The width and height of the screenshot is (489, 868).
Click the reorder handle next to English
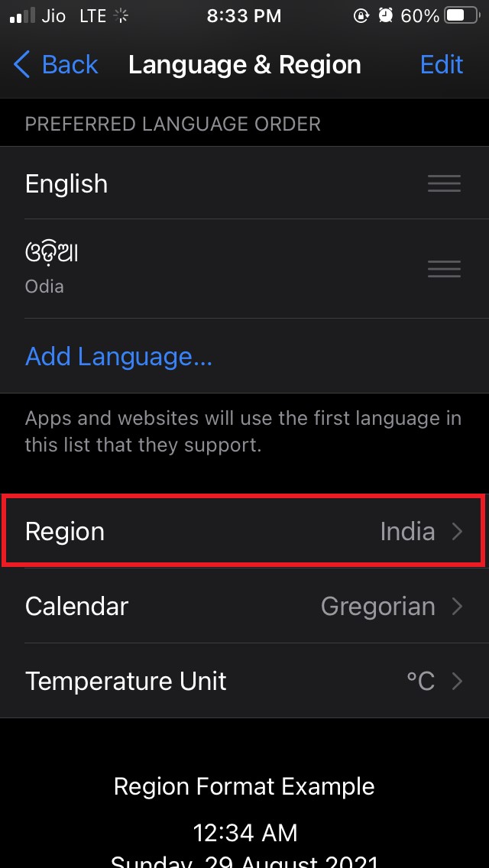click(444, 183)
